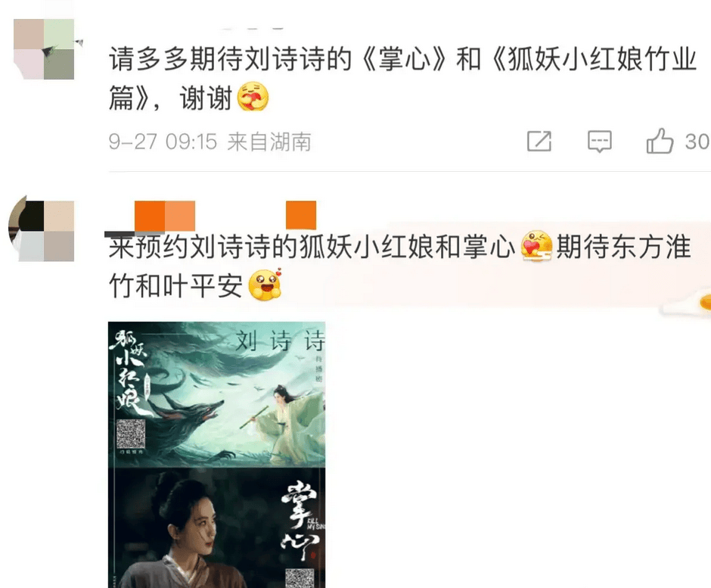
Task: Click the QR code beside 掌心 title
Action: coord(300,578)
